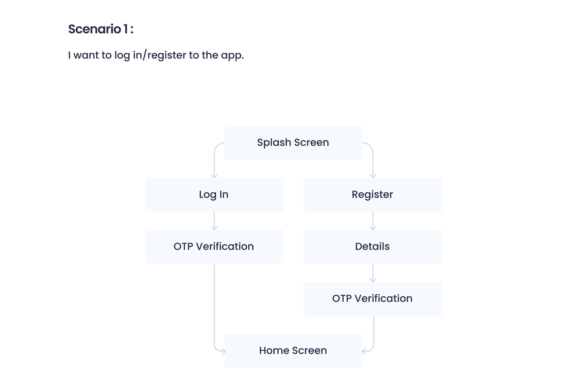The width and height of the screenshot is (588, 392).
Task: Select OTP Verification box under Log In
Action: (214, 247)
